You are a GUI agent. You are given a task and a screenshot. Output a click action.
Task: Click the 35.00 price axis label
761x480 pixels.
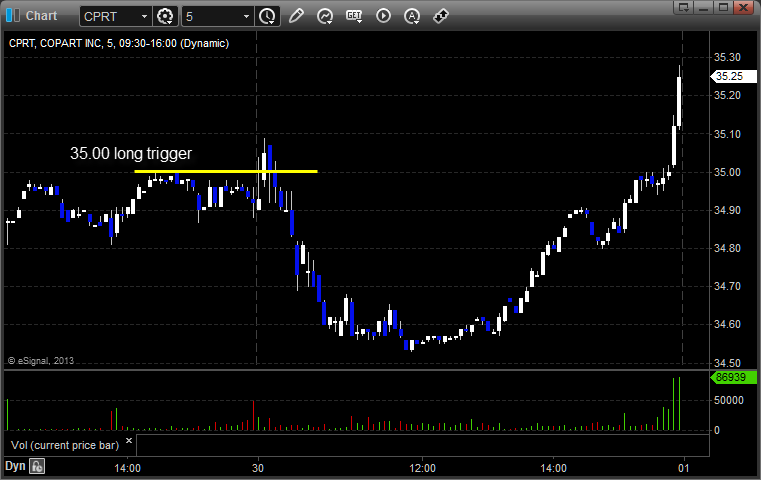727,172
